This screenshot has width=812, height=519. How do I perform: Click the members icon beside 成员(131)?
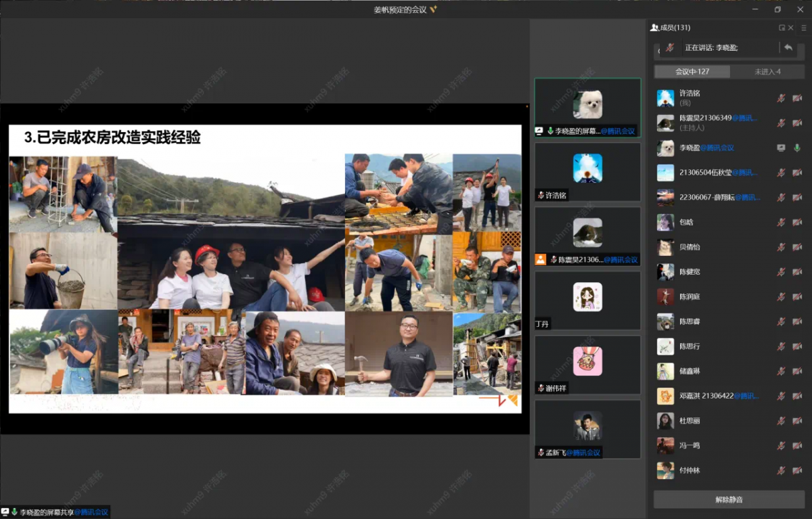pos(654,28)
